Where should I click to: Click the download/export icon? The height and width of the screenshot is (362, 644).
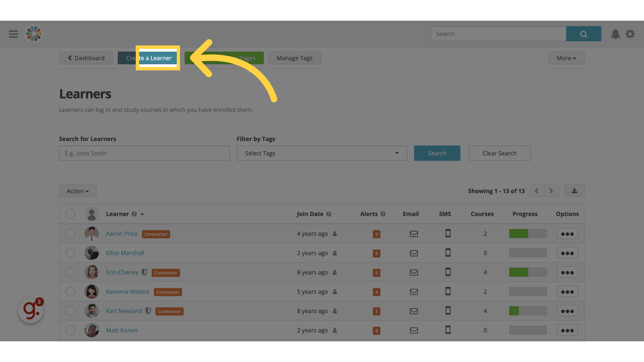pyautogui.click(x=574, y=191)
